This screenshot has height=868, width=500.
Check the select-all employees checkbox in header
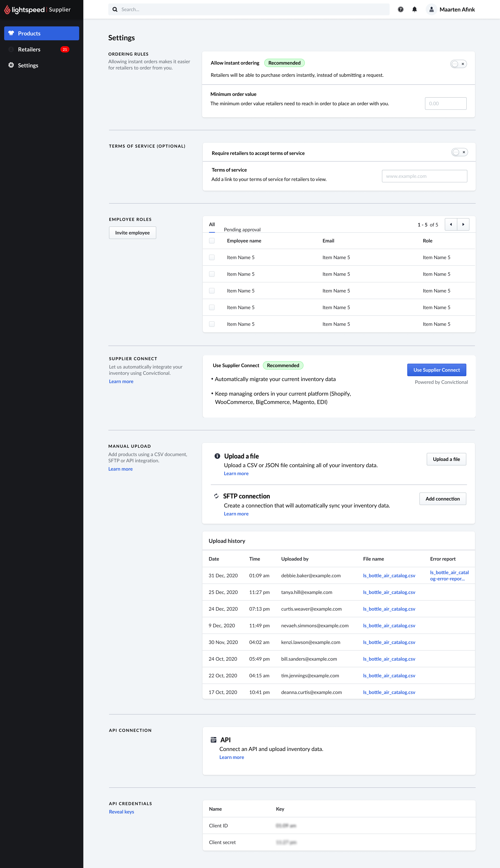pyautogui.click(x=212, y=241)
